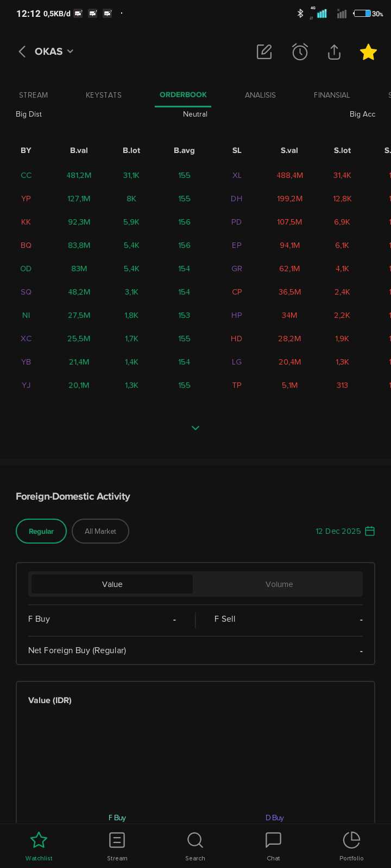Select the All Market toggle

click(x=100, y=531)
